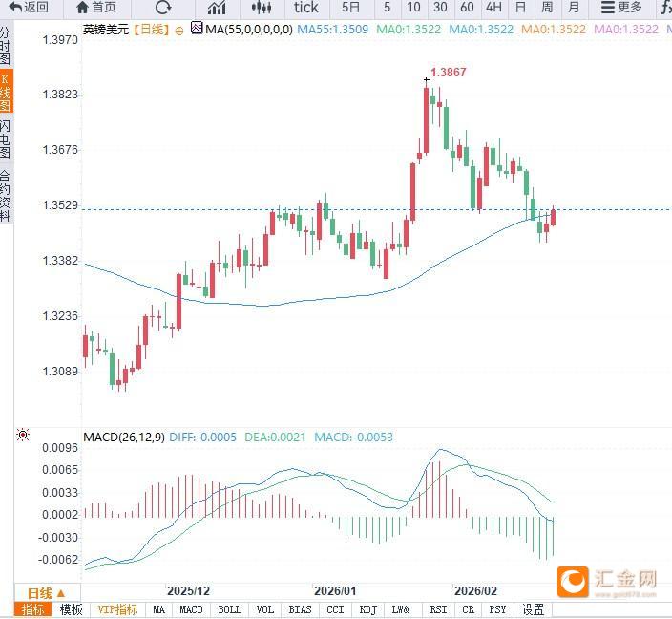The image size is (672, 619).
Task: Refresh chart with the circular arrow icon
Action: pos(163,8)
